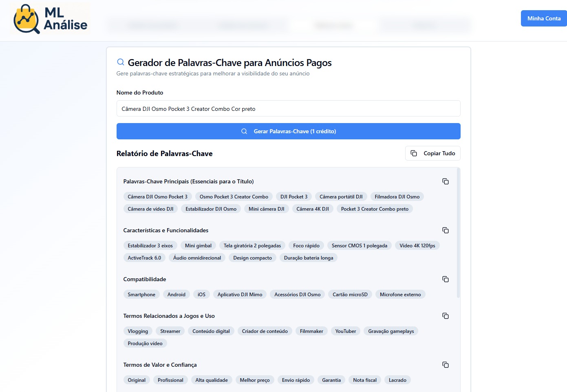Select the Garantia tag
The width and height of the screenshot is (567, 392).
coord(331,380)
